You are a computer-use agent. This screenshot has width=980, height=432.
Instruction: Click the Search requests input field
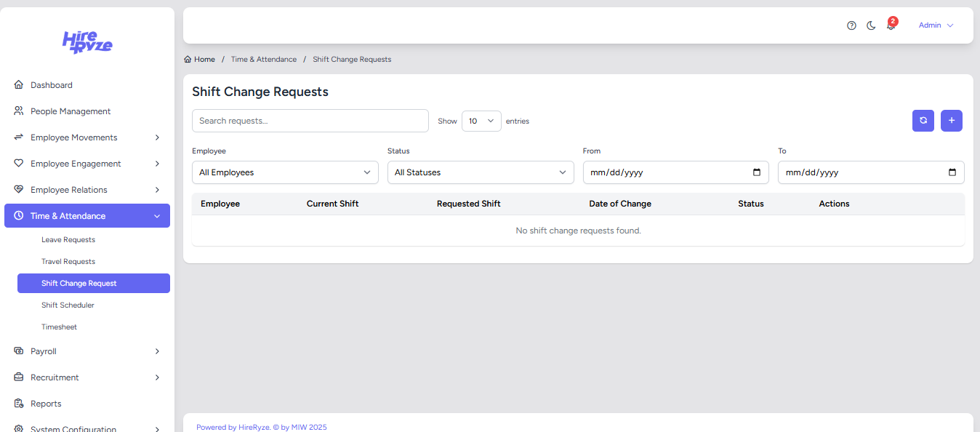(310, 121)
